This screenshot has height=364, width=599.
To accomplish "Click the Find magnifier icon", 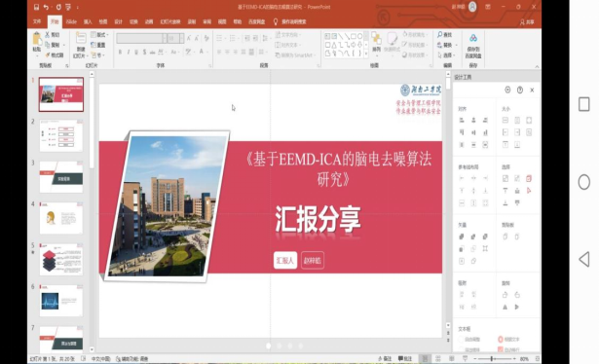I will (x=439, y=34).
